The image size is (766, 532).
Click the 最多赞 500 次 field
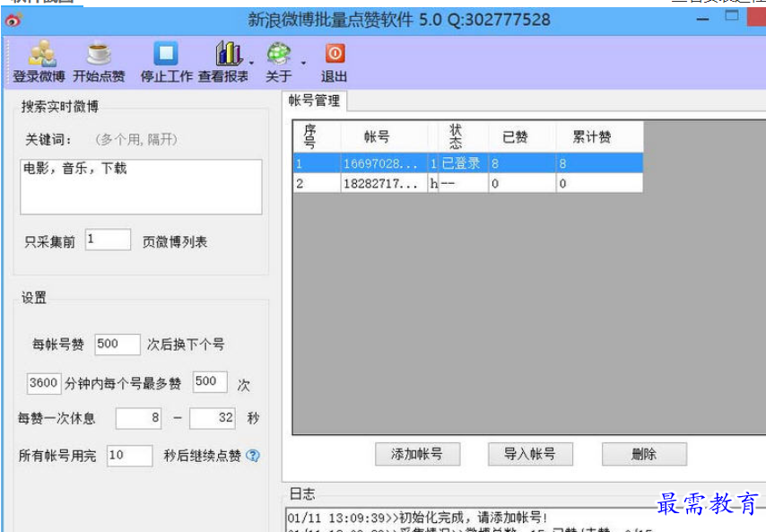pos(210,382)
